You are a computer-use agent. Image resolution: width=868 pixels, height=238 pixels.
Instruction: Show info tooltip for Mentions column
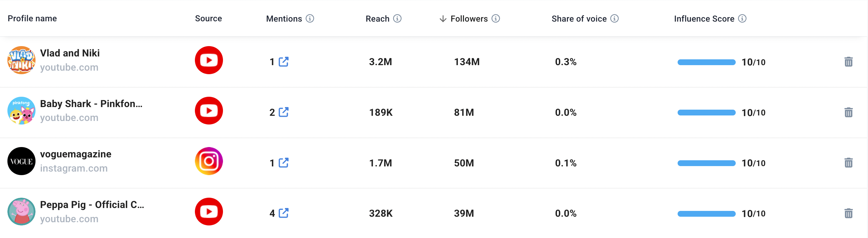(310, 18)
